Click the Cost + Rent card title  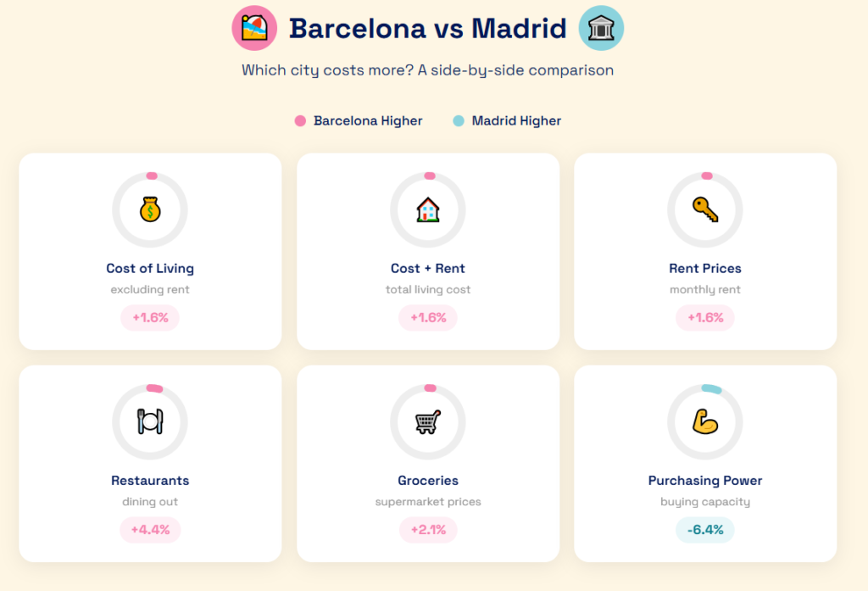tap(428, 269)
